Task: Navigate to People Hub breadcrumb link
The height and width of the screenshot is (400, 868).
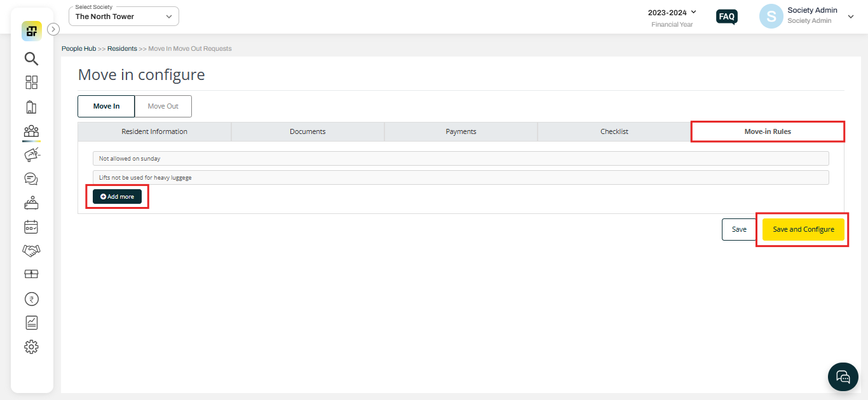Action: coord(78,48)
